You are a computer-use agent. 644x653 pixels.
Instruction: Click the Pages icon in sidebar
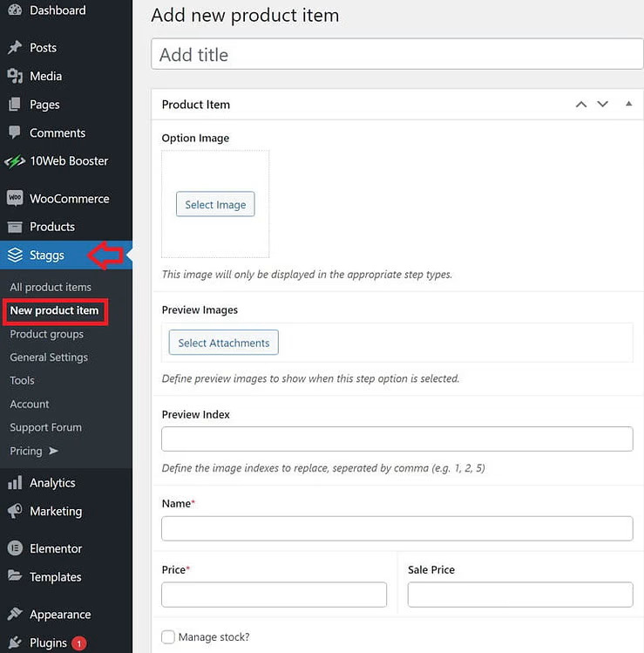tap(15, 104)
